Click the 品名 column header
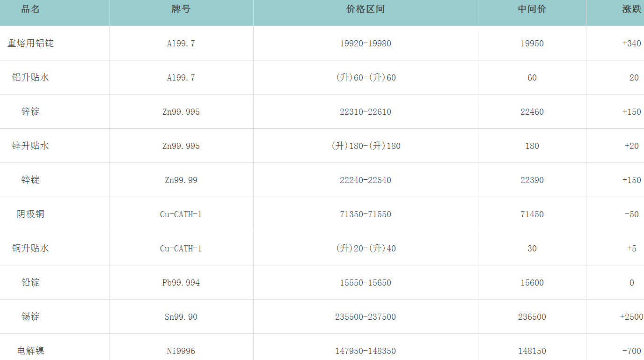 [x=30, y=9]
